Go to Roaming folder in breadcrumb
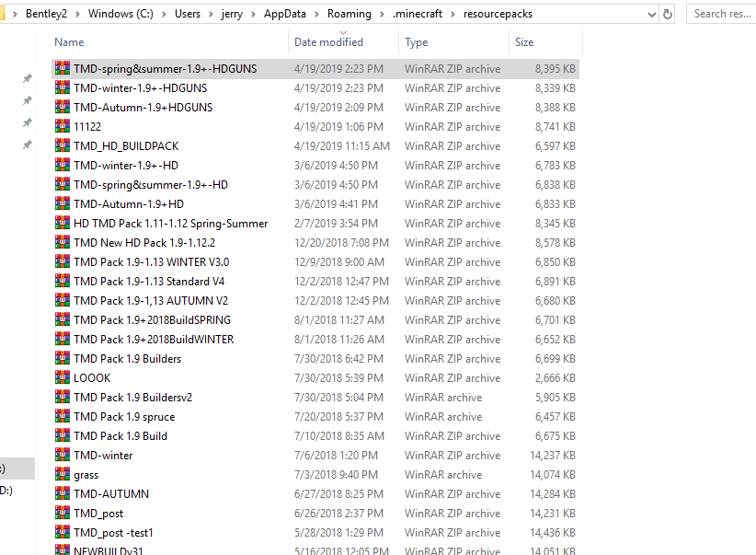The image size is (756, 555). 349,14
